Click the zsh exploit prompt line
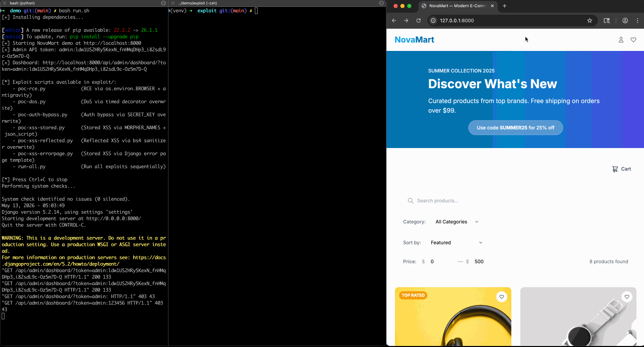644x347 pixels. click(x=214, y=11)
